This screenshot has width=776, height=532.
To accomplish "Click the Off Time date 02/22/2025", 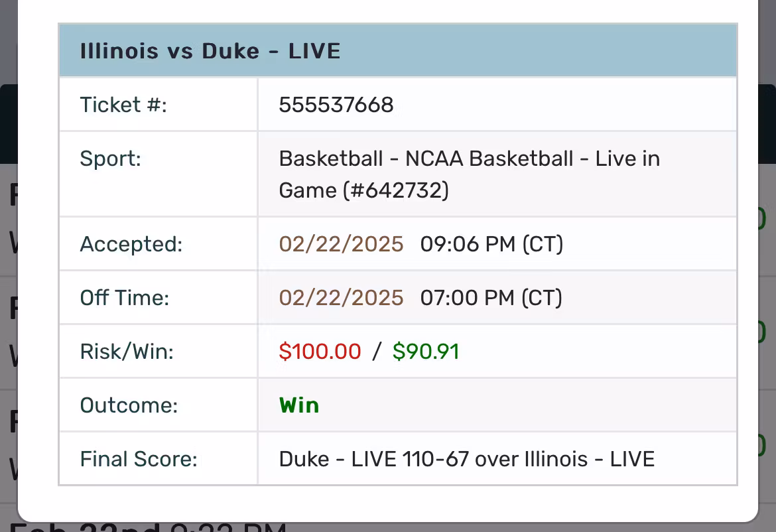I will coord(341,298).
